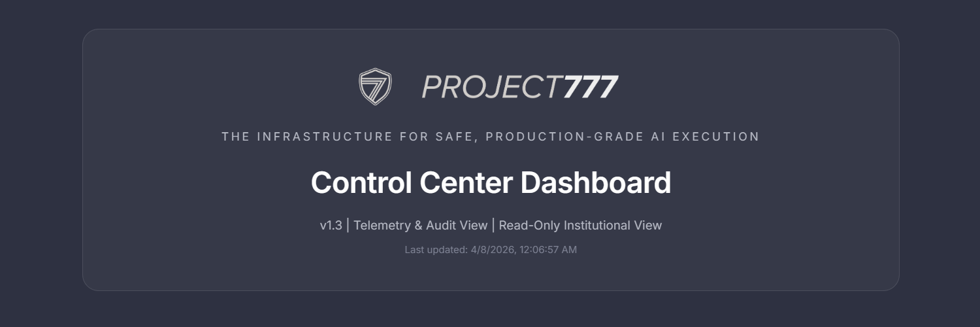The height and width of the screenshot is (327, 980).
Task: Select the Read-Only Institutional View label
Action: point(580,226)
